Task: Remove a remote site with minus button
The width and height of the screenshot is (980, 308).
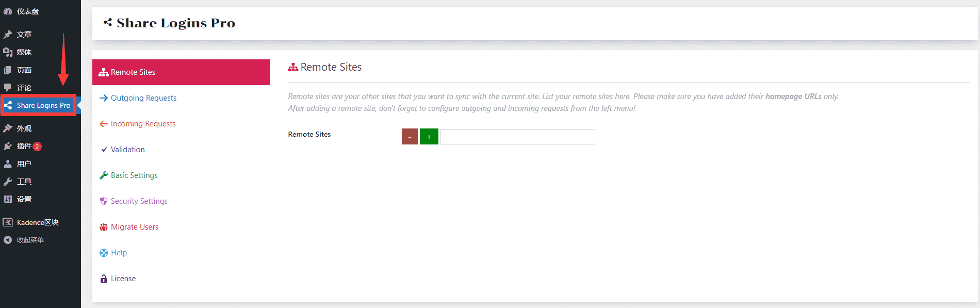Action: tap(410, 137)
